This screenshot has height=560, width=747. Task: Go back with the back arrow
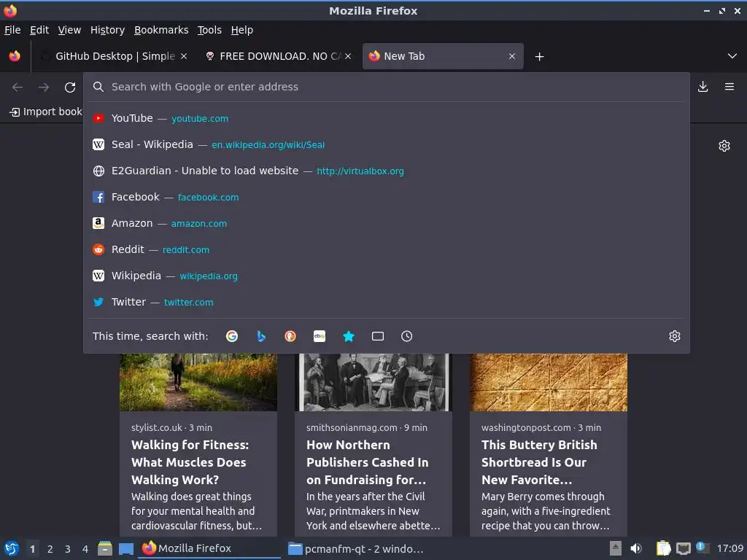coord(18,87)
